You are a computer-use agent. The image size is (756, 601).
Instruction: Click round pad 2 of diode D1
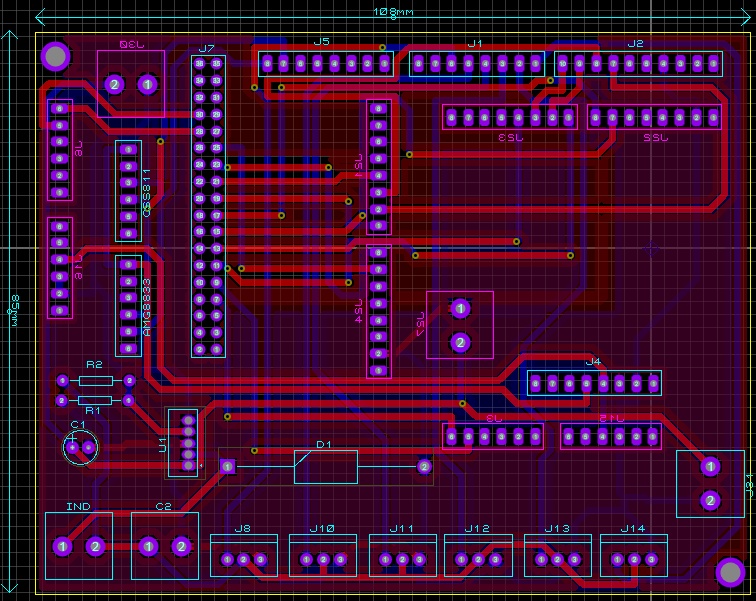pyautogui.click(x=424, y=467)
